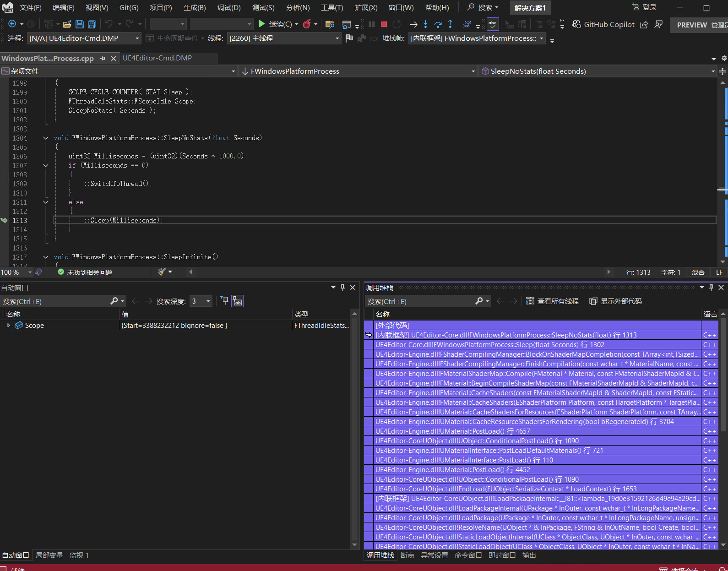728x571 pixels.
Task: Switch to the 断点 tab
Action: point(407,555)
